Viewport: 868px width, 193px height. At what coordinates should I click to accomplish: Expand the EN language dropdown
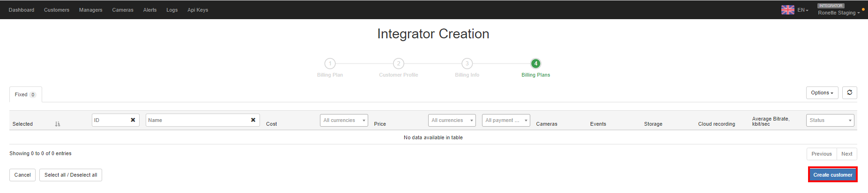pyautogui.click(x=803, y=10)
